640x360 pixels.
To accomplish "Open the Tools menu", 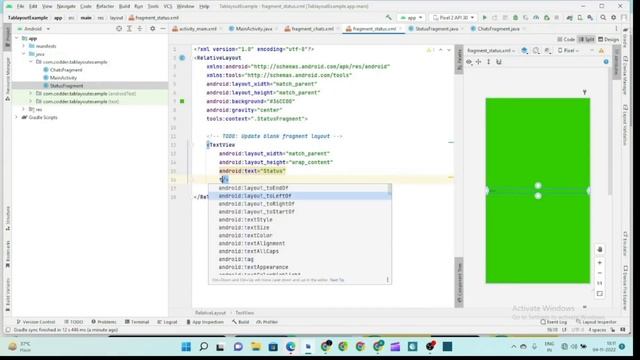I will [153, 6].
